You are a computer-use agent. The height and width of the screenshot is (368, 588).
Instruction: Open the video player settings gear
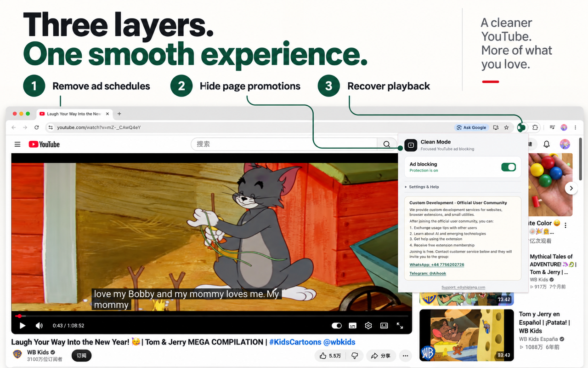tap(368, 326)
